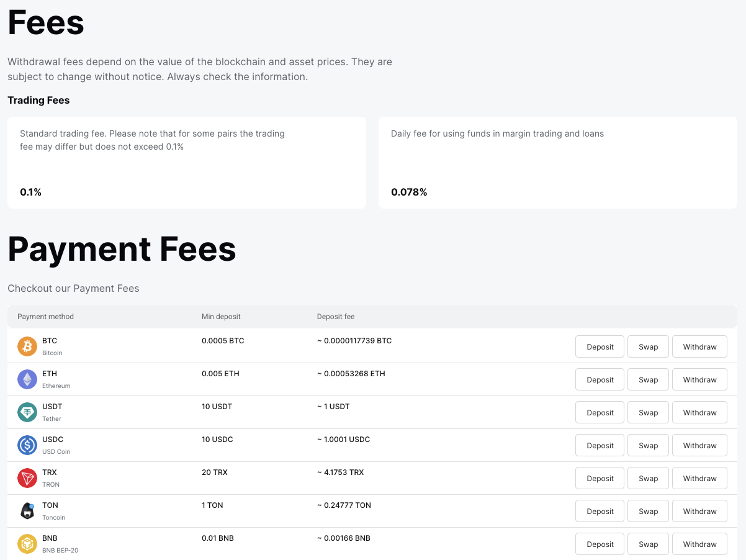Select the ~ 0.00166 BNB fee value
This screenshot has width=746, height=560.
[x=343, y=538]
